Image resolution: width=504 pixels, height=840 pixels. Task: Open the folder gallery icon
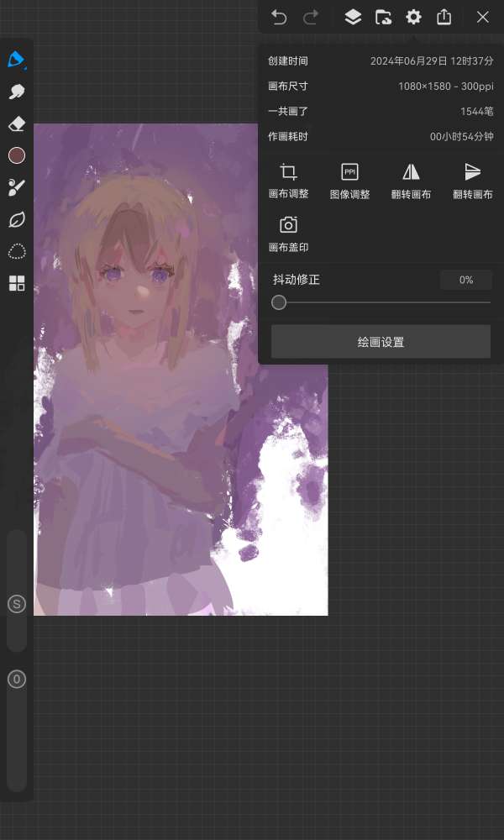tap(383, 17)
